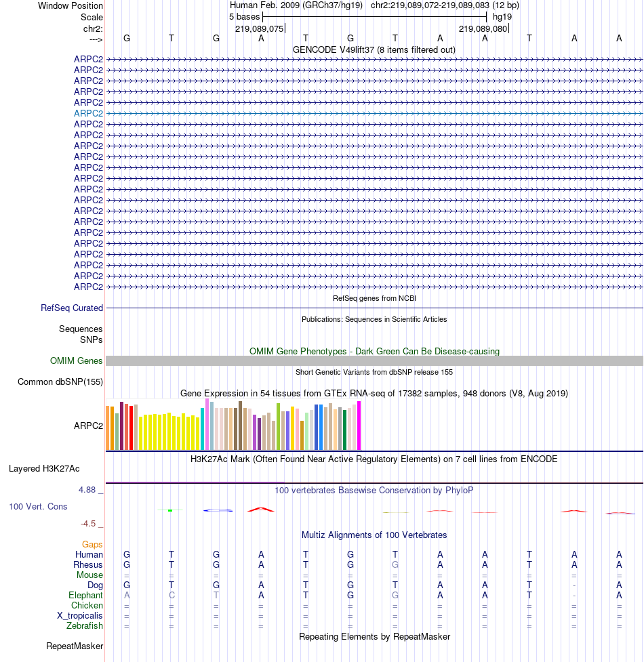Click the 'SNPs' label under Sequences

pyautogui.click(x=92, y=340)
